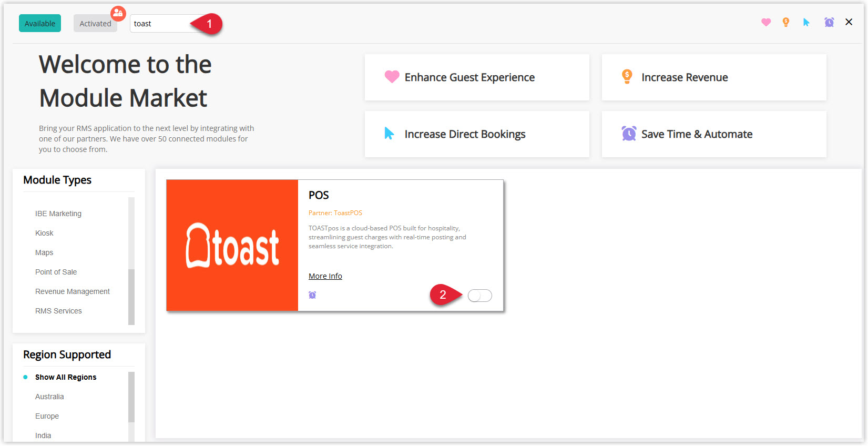Open the Enhance Guest Experience category card
Image resolution: width=868 pixels, height=446 pixels.
click(477, 77)
